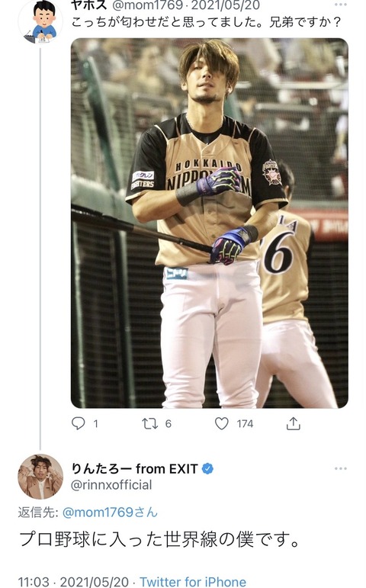Open the cartoon avatar of ヤホス
The width and height of the screenshot is (366, 588).
pos(40,22)
